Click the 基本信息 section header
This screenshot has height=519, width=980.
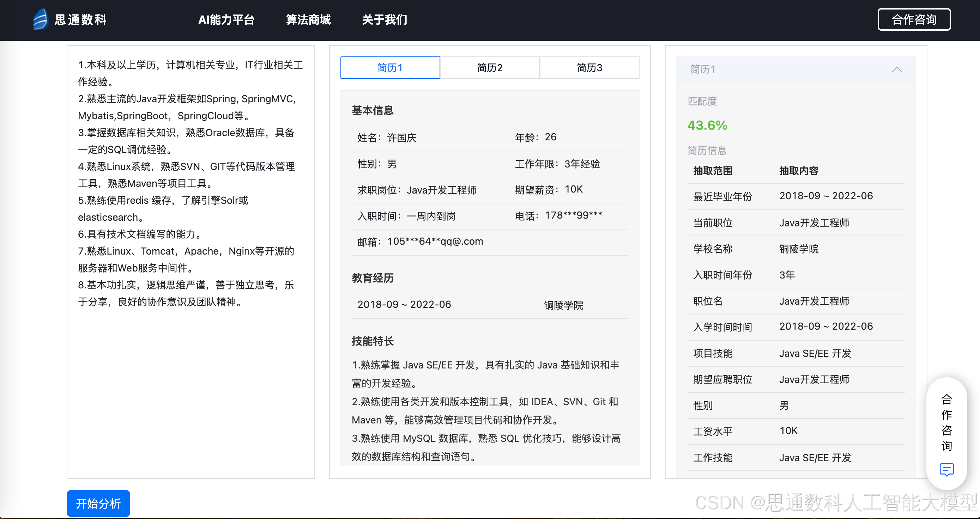click(373, 111)
